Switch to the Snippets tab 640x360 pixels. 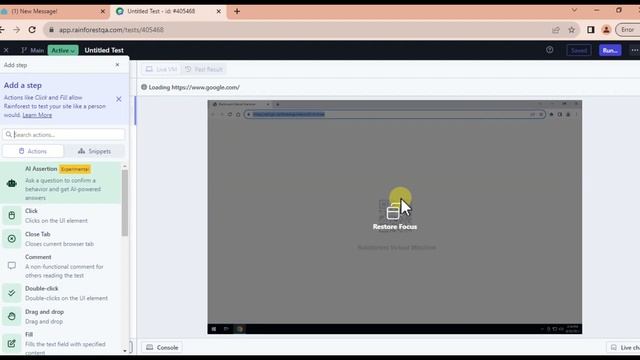[94, 151]
